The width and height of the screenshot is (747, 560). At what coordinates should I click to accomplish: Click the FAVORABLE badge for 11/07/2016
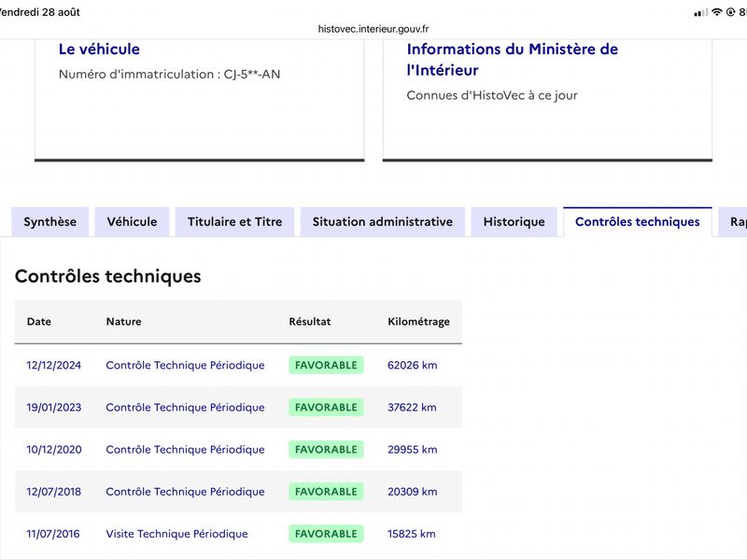pos(326,534)
